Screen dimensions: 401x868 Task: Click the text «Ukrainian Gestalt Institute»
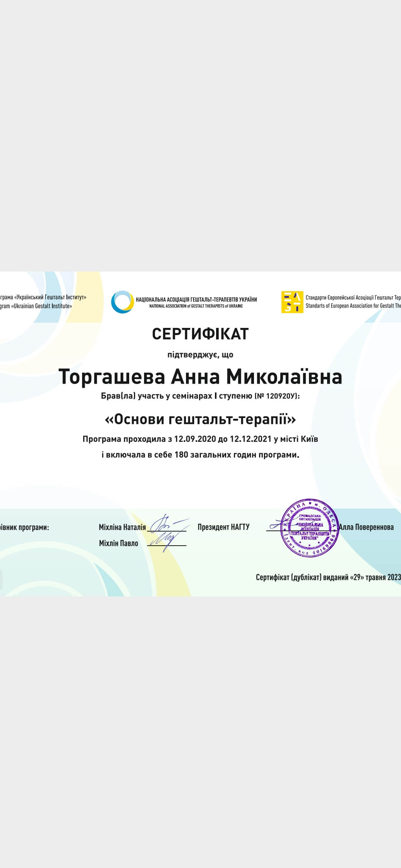point(42,306)
